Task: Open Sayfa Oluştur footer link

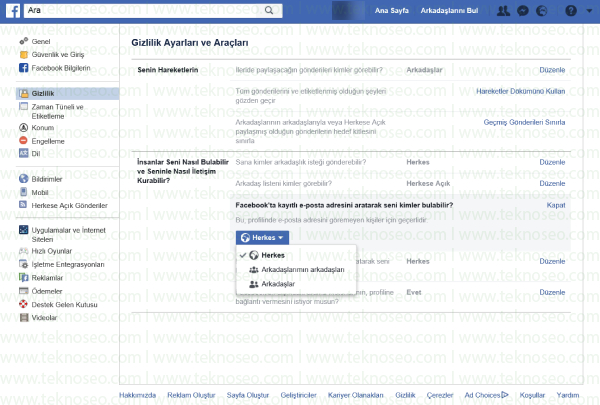Action: coord(248,395)
